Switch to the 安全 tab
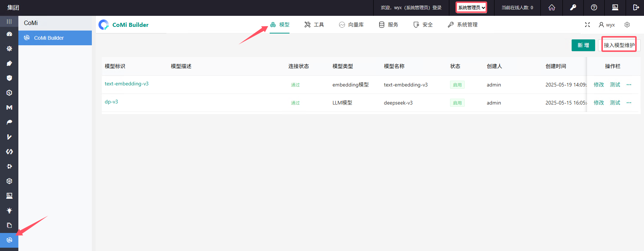The height and width of the screenshot is (251, 644). (x=423, y=25)
